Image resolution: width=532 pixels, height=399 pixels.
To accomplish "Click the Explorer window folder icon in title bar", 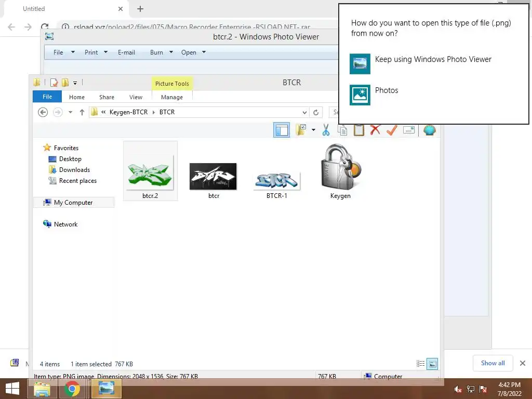I will (37, 82).
